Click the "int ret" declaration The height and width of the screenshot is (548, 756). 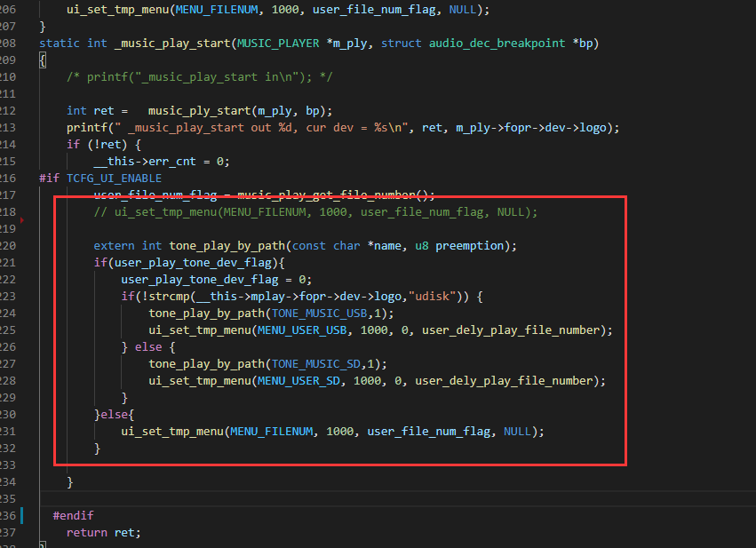click(x=90, y=111)
